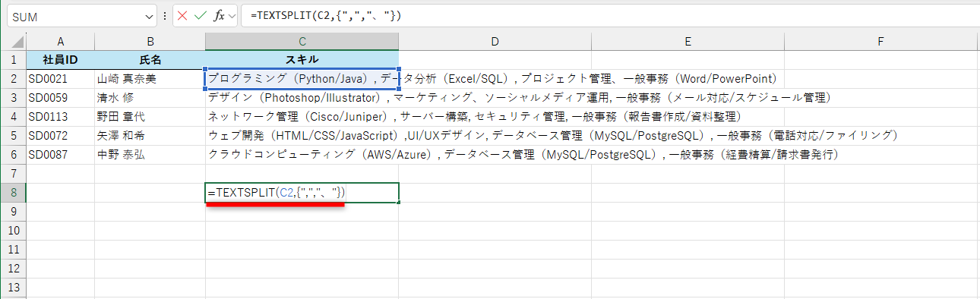Click skill cell starting with ウェブ開発
The width and height of the screenshot is (980, 299).
click(302, 135)
